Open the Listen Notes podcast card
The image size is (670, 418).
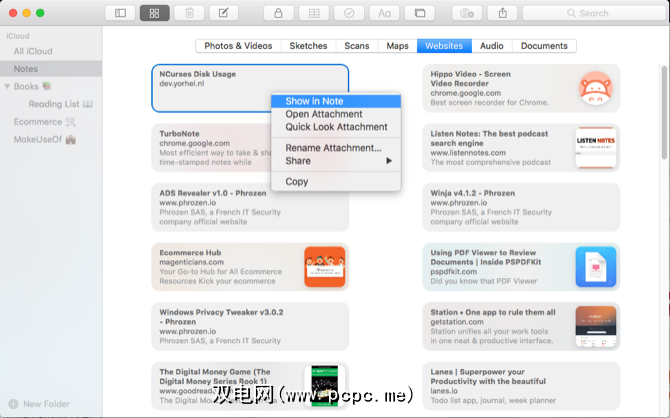click(521, 148)
